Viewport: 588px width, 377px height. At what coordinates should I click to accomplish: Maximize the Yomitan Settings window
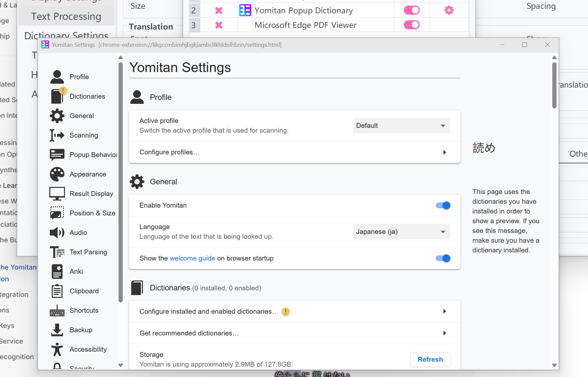tap(524, 45)
